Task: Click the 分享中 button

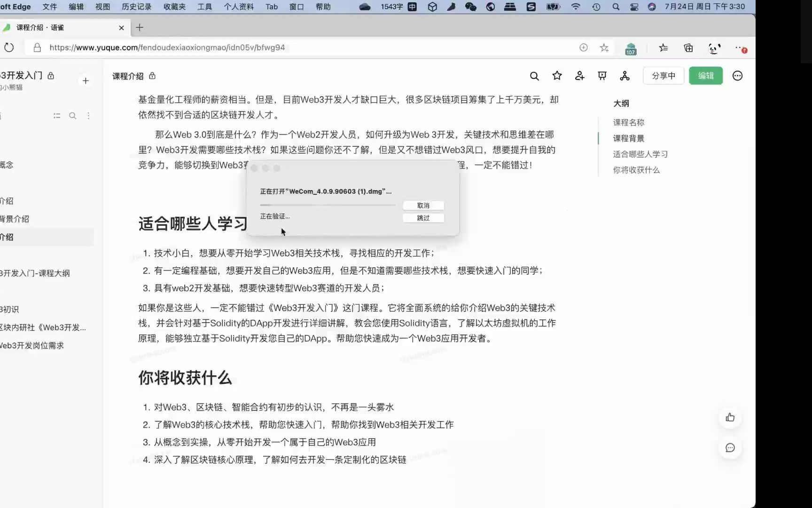Action: 664,76
